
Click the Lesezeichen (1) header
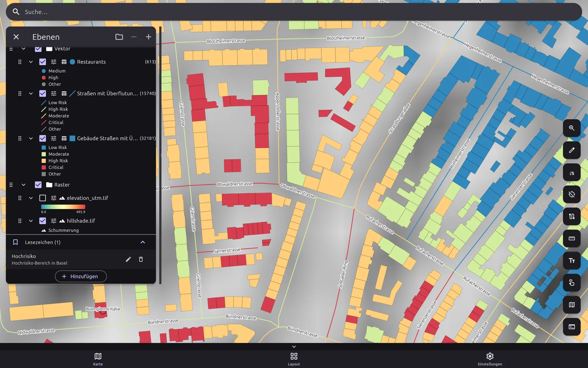81,242
